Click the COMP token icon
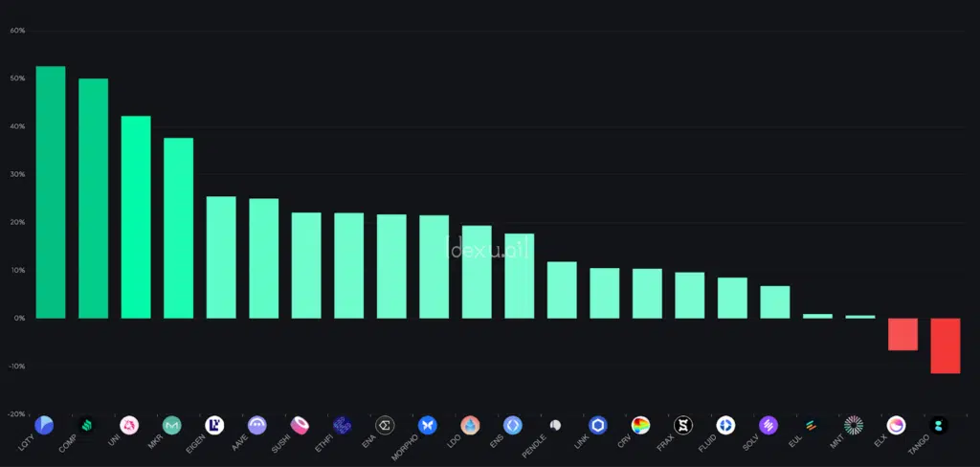980x467 pixels. [x=87, y=425]
